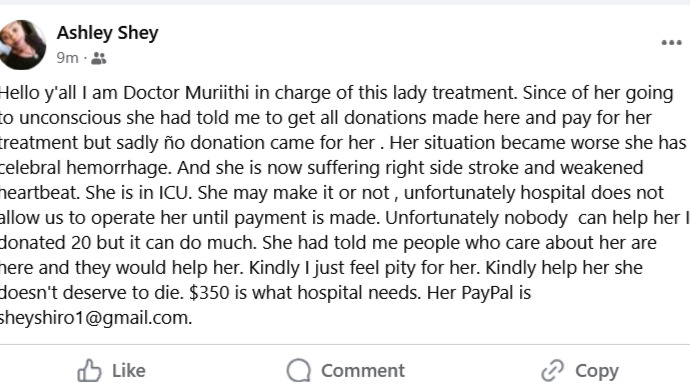This screenshot has height=390, width=690.
Task: Open the Ashley Shey profile name link
Action: click(107, 33)
